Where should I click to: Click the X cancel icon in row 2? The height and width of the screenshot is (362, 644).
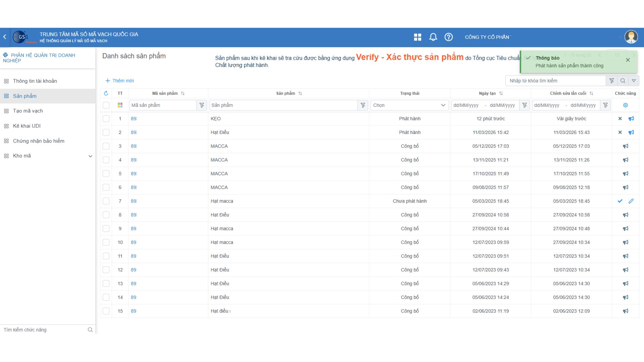point(620,132)
